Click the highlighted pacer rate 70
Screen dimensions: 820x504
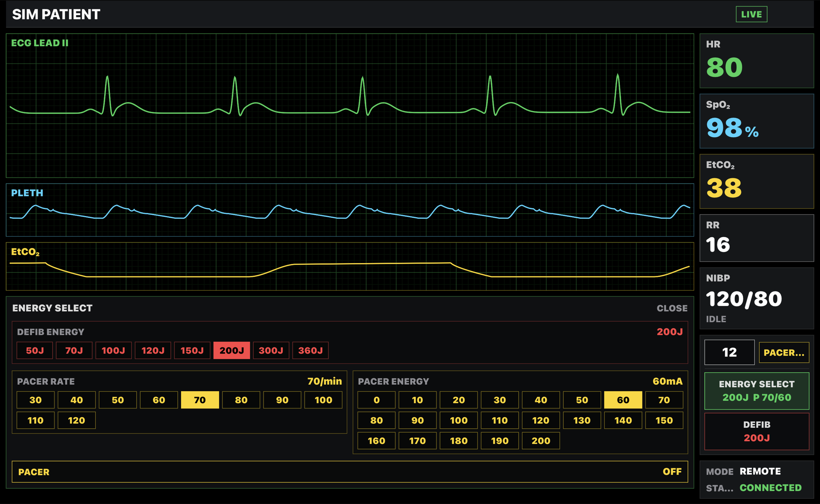[x=200, y=400]
